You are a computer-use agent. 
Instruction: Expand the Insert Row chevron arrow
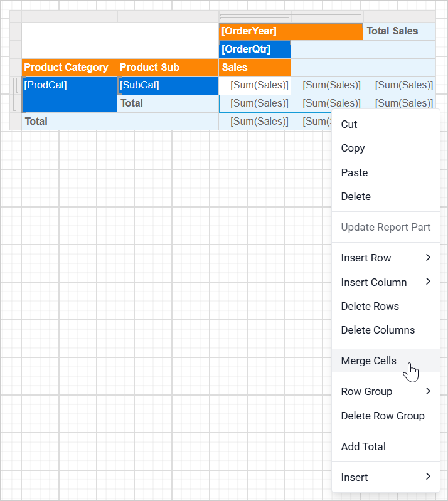[428, 258]
